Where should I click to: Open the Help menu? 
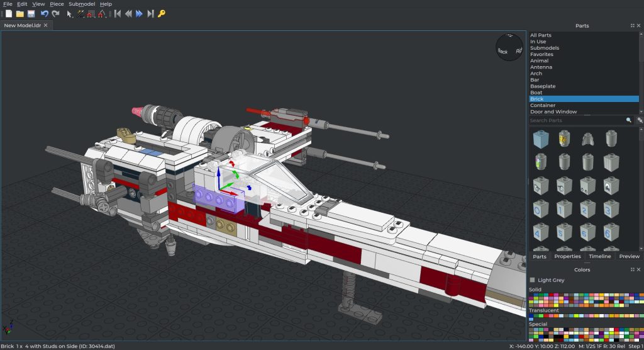(106, 4)
